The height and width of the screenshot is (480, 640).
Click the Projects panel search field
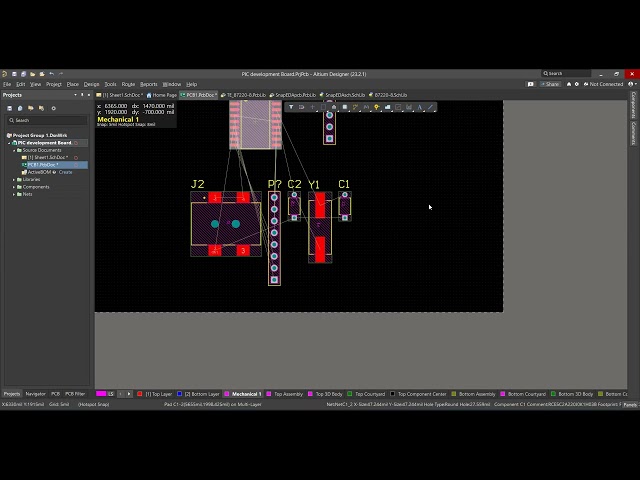(x=47, y=120)
